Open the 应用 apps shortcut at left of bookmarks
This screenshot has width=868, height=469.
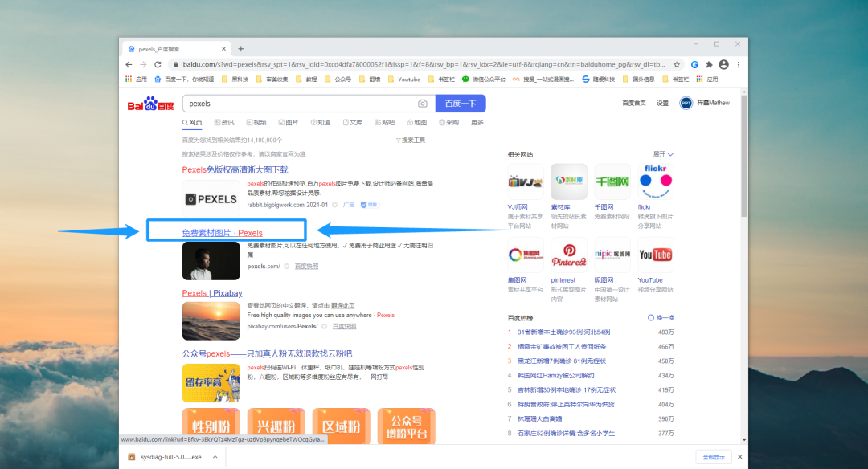tap(136, 79)
